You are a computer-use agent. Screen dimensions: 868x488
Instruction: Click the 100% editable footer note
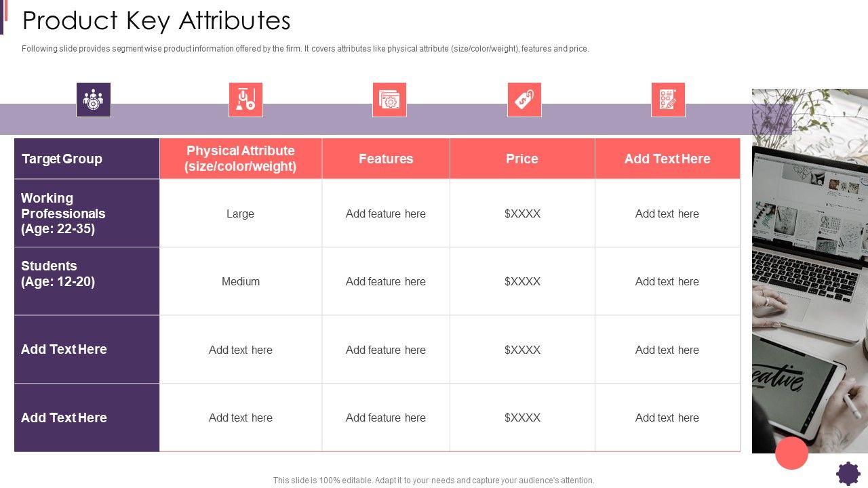[433, 480]
